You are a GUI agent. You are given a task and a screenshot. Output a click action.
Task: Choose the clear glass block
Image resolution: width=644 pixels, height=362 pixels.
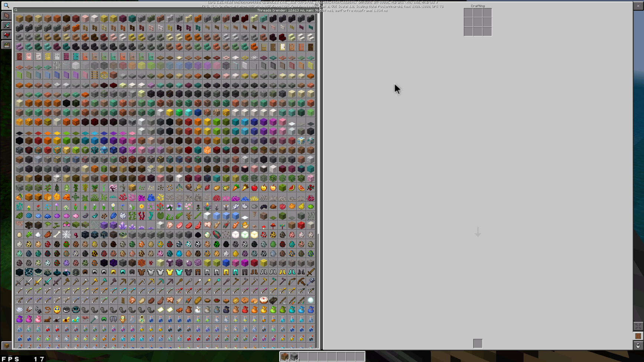tap(66, 66)
